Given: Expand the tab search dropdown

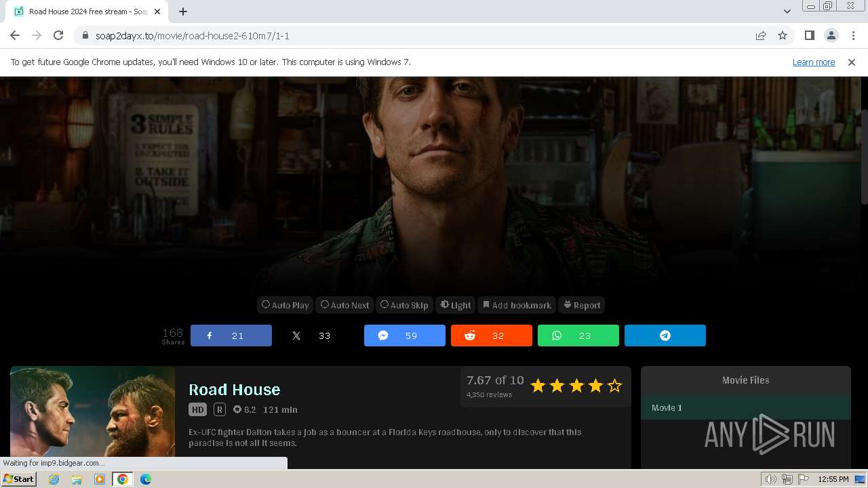Looking at the screenshot, I should click(787, 12).
